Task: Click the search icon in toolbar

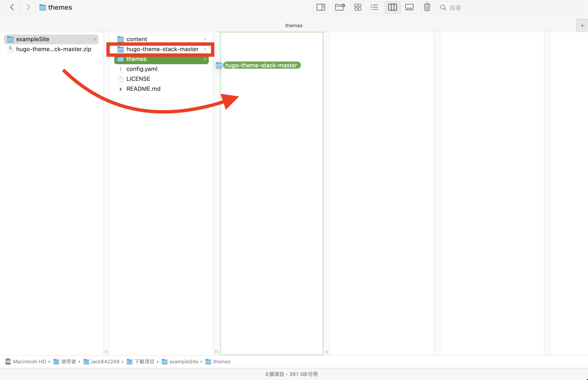Action: click(443, 7)
